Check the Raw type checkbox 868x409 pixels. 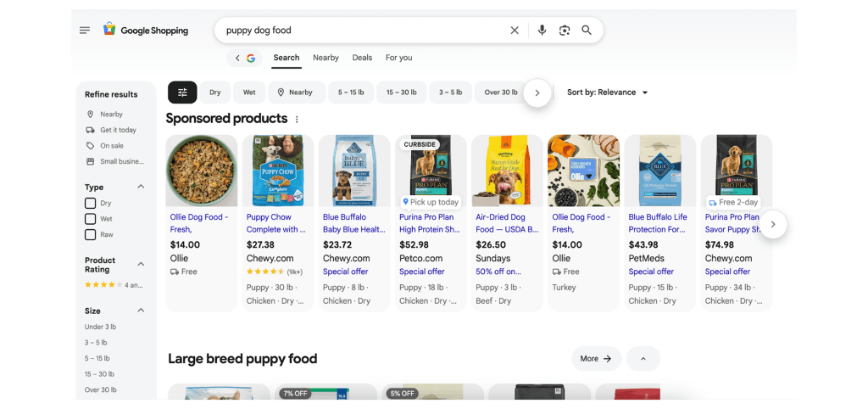(x=90, y=234)
